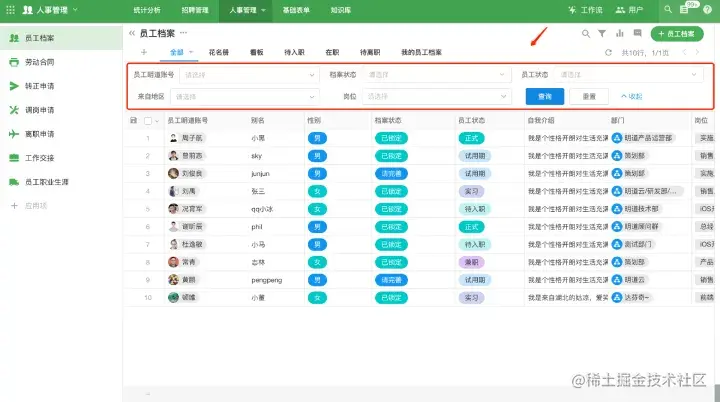This screenshot has width=720, height=402.
Task: Click avatar of 刘俊良 in row 3
Action: pyautogui.click(x=173, y=173)
